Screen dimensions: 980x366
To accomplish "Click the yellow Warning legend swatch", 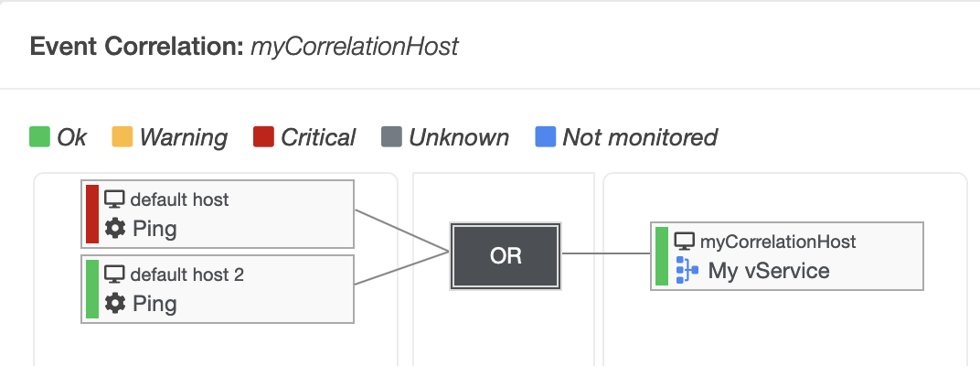I will pyautogui.click(x=122, y=137).
